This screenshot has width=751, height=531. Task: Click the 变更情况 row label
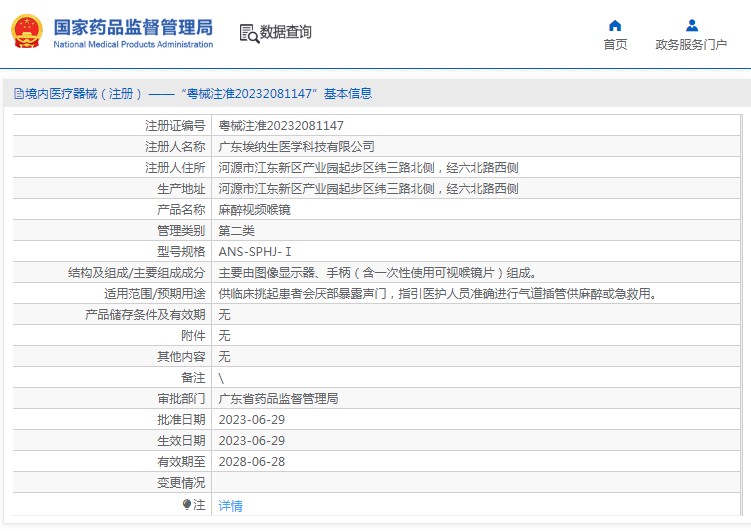coord(181,483)
